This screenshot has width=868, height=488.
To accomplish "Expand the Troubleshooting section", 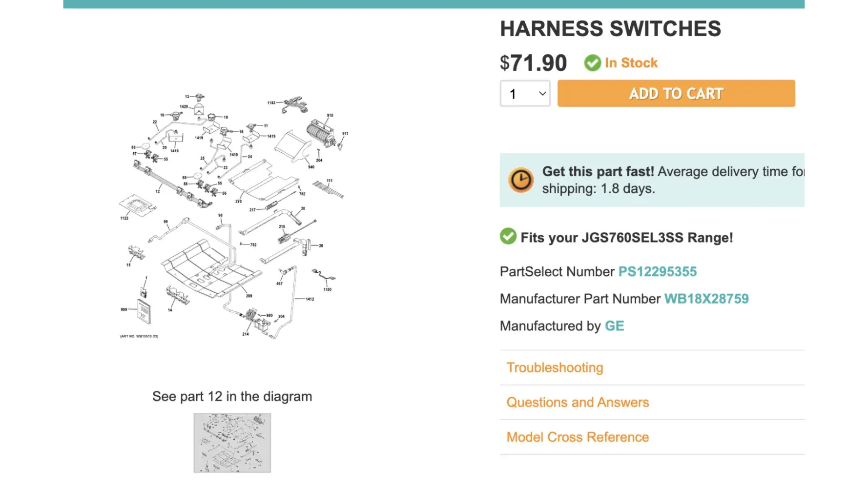I will [555, 367].
